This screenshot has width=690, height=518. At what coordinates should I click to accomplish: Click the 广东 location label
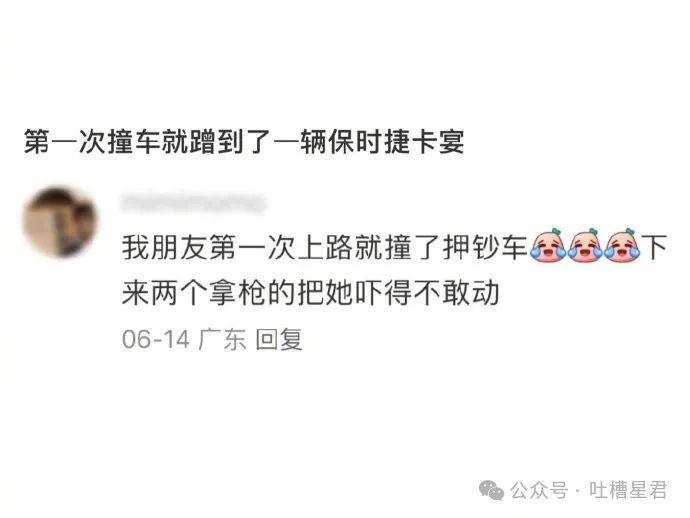tap(222, 339)
